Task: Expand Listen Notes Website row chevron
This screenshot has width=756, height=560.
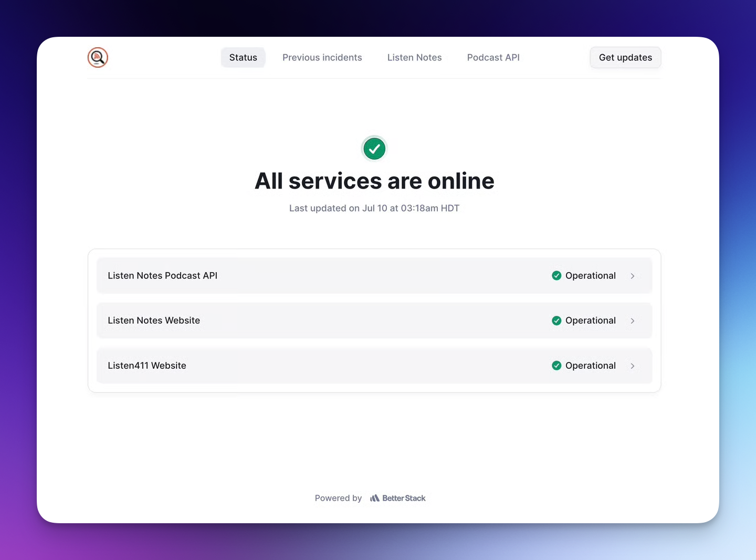Action: (633, 321)
